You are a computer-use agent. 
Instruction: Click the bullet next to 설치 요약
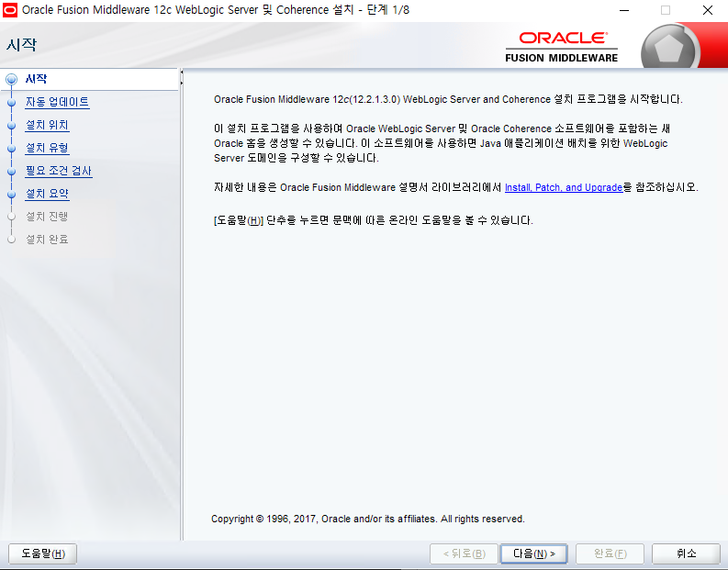pyautogui.click(x=12, y=194)
